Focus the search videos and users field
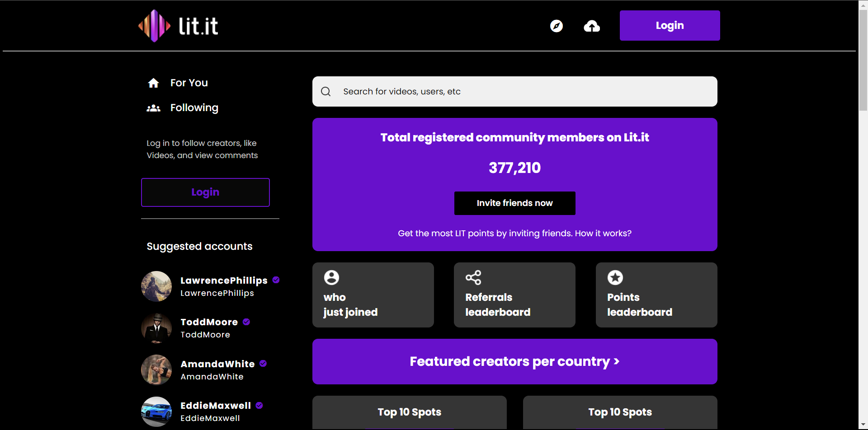 (524, 92)
